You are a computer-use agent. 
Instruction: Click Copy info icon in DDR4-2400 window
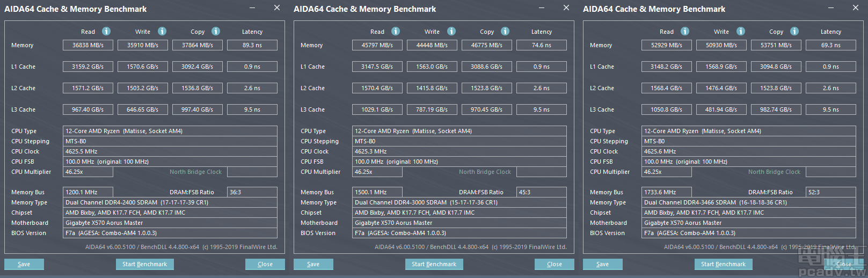click(x=216, y=31)
